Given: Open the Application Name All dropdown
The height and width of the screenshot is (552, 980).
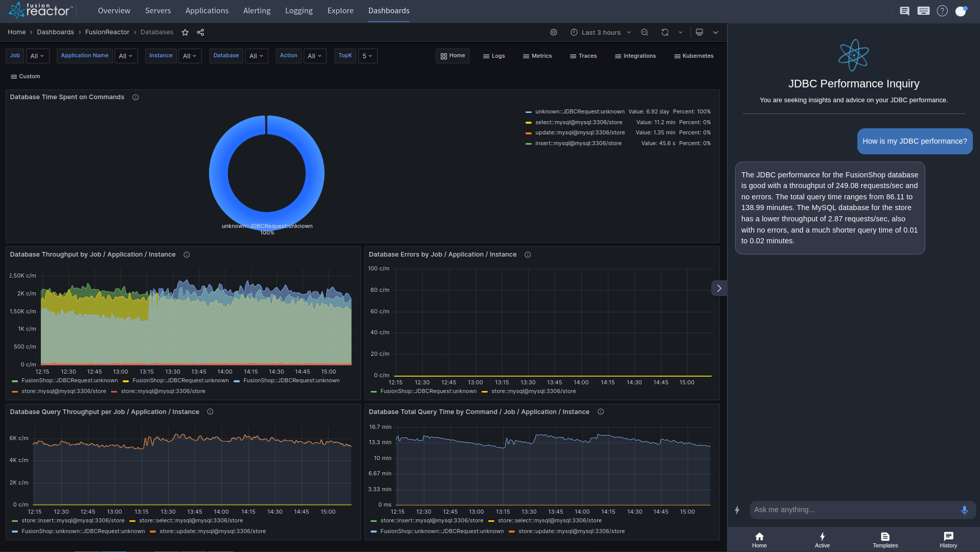Looking at the screenshot, I should click(x=126, y=56).
